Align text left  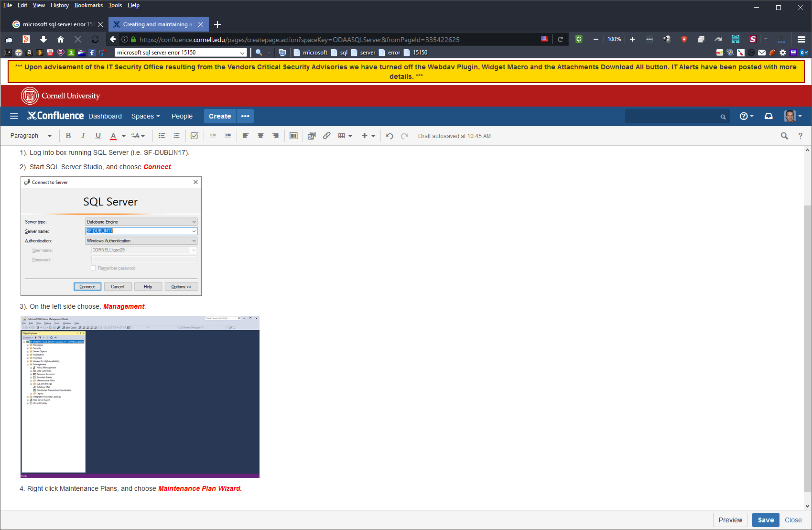246,136
